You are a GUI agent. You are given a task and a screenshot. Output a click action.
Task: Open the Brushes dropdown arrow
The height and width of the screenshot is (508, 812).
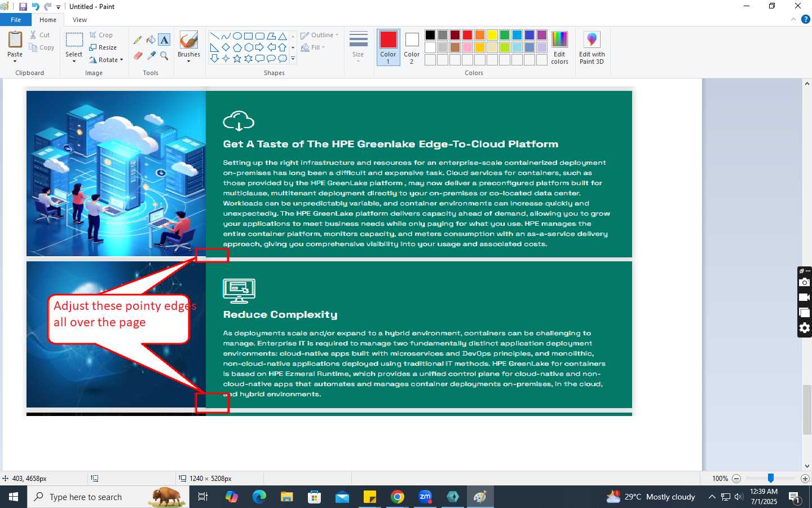188,61
